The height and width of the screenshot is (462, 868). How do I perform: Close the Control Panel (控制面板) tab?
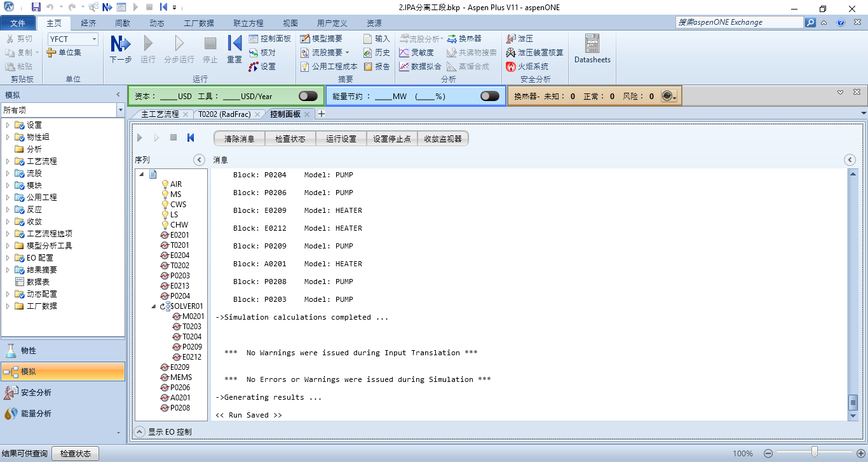(307, 114)
